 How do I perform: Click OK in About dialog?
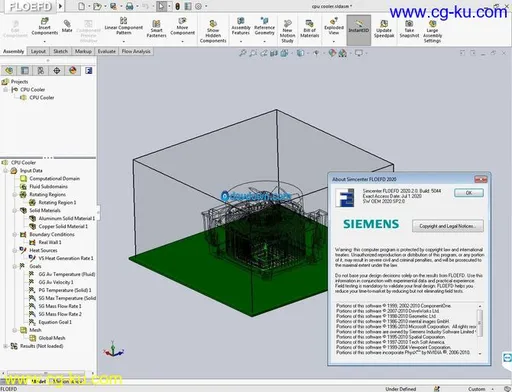(469, 193)
